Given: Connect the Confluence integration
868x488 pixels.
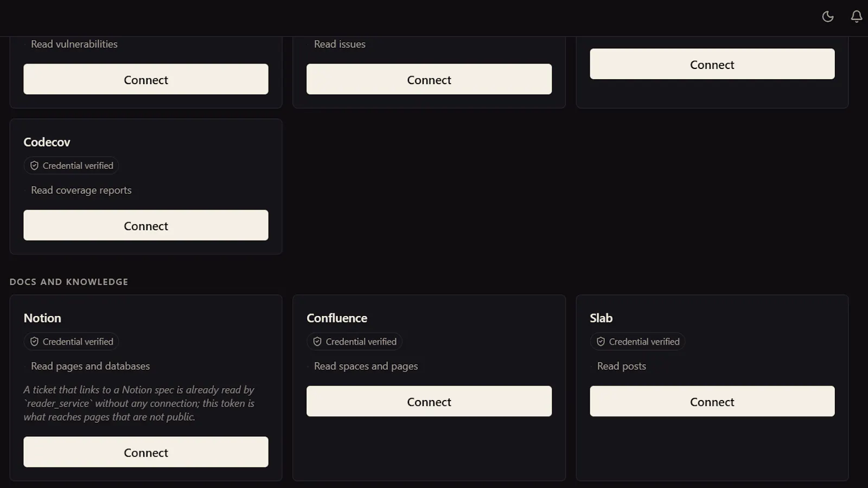Looking at the screenshot, I should pyautogui.click(x=429, y=401).
